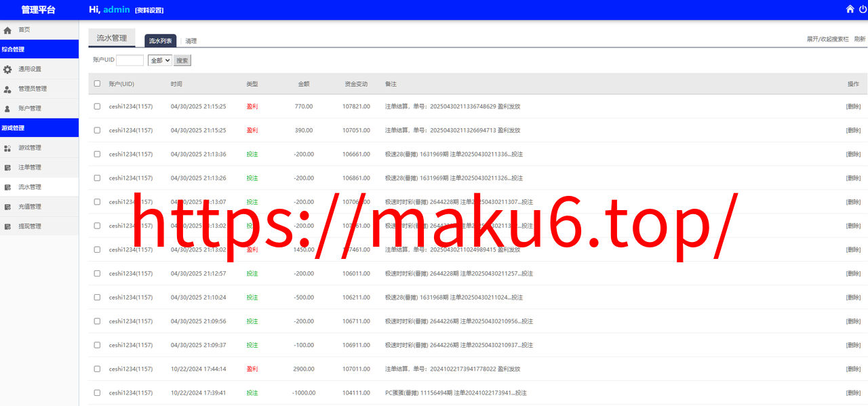
Task: Delete the row with amount 390.00
Action: [853, 130]
